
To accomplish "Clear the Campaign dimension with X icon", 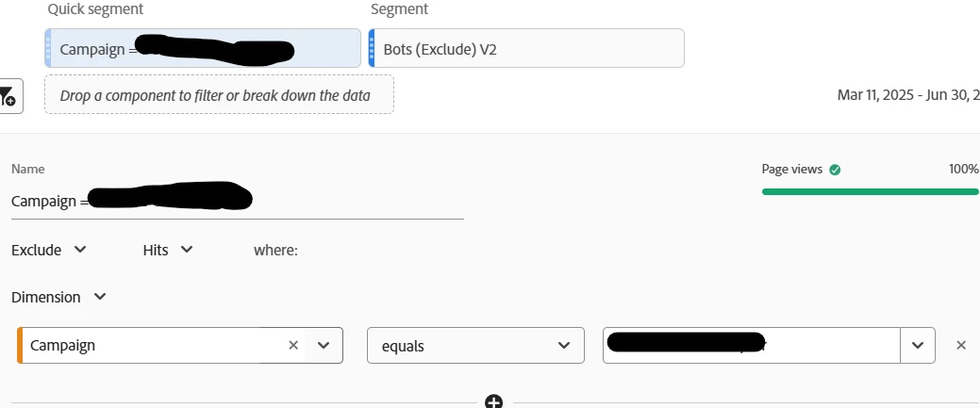I will [x=293, y=345].
